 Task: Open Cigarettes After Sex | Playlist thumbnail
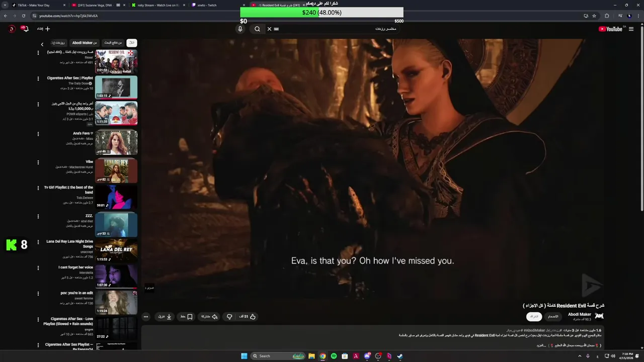[116, 87]
